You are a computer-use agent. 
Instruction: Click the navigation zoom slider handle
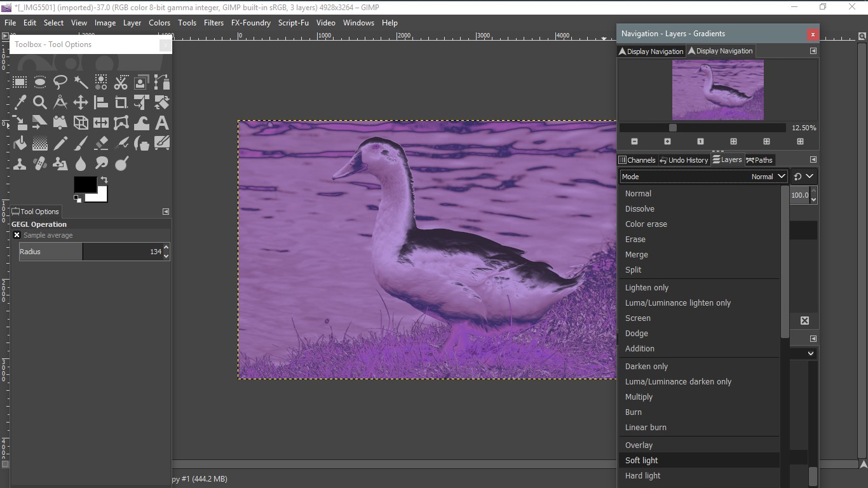[x=673, y=128]
